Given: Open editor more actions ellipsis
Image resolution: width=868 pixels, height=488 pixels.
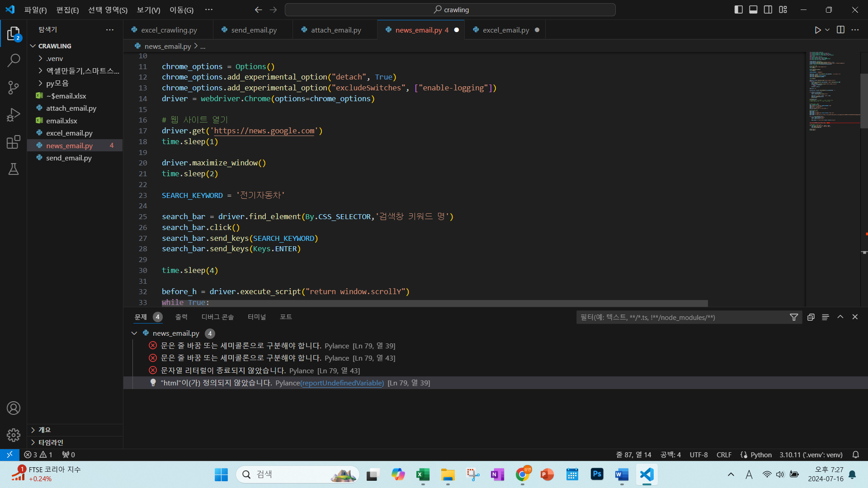Looking at the screenshot, I should [855, 30].
